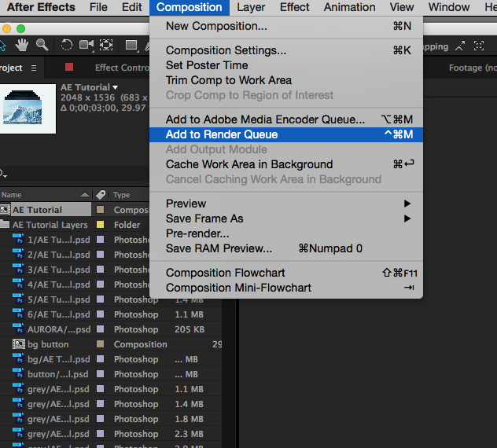
Task: Switch to the Footage panel tab
Action: click(x=473, y=68)
